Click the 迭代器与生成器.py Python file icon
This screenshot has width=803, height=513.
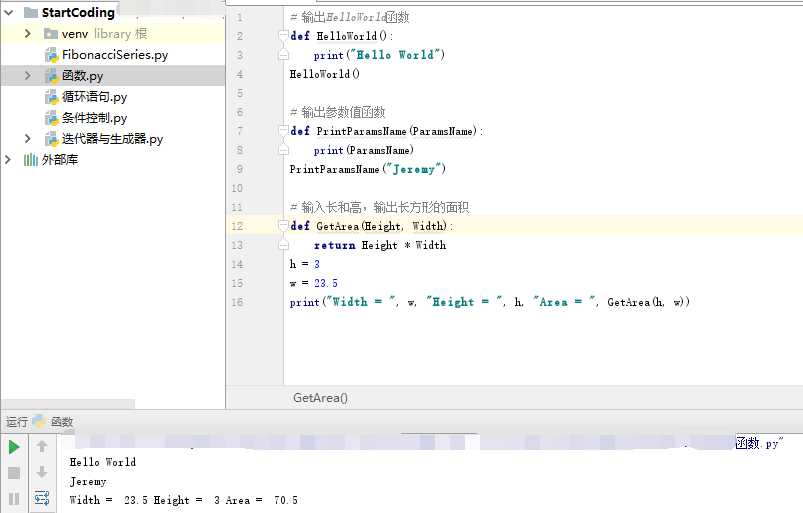point(51,139)
